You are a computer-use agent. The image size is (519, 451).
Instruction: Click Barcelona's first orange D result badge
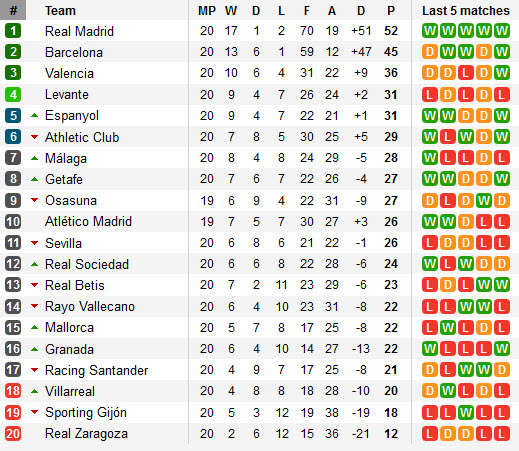[x=430, y=52]
